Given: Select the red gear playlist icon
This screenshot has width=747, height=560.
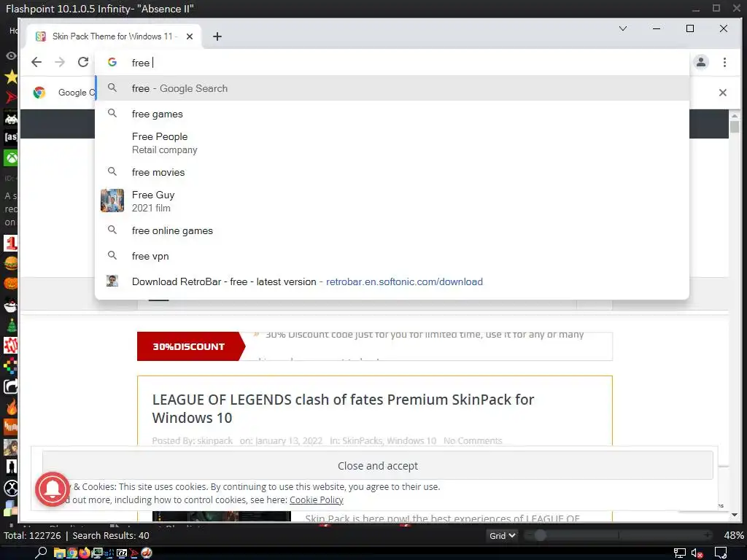Looking at the screenshot, I should 10,345.
